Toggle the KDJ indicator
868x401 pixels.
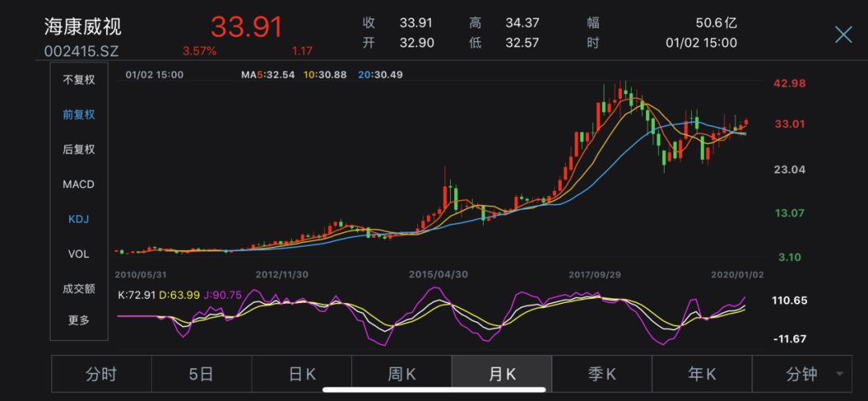click(x=79, y=219)
